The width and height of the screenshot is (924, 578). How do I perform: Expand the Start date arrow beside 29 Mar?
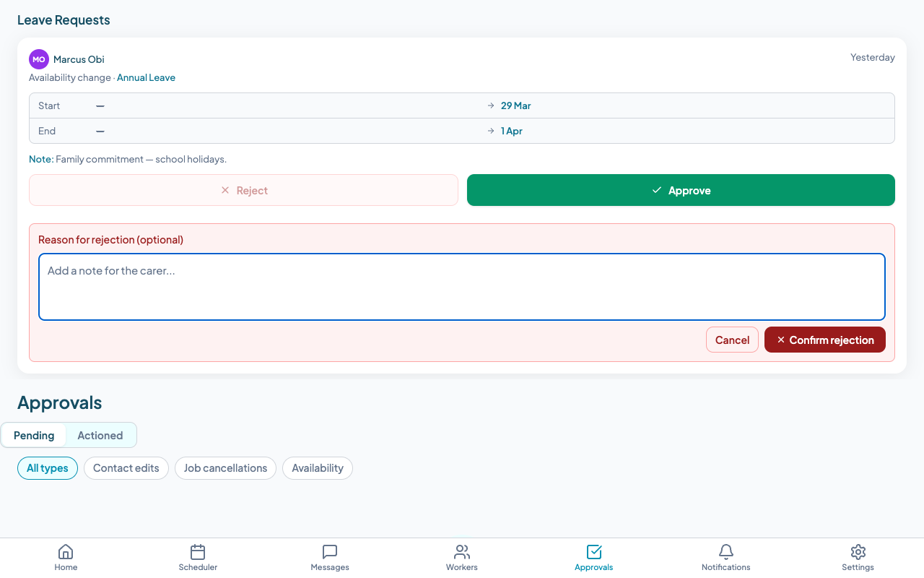tap(490, 105)
